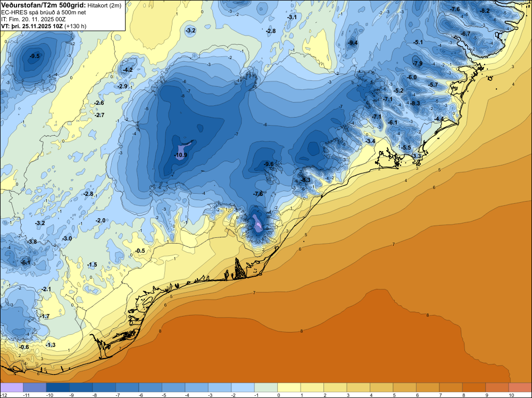532x398 pixels.
Task: Click the -1.3 temperature label
Action: tap(50, 345)
